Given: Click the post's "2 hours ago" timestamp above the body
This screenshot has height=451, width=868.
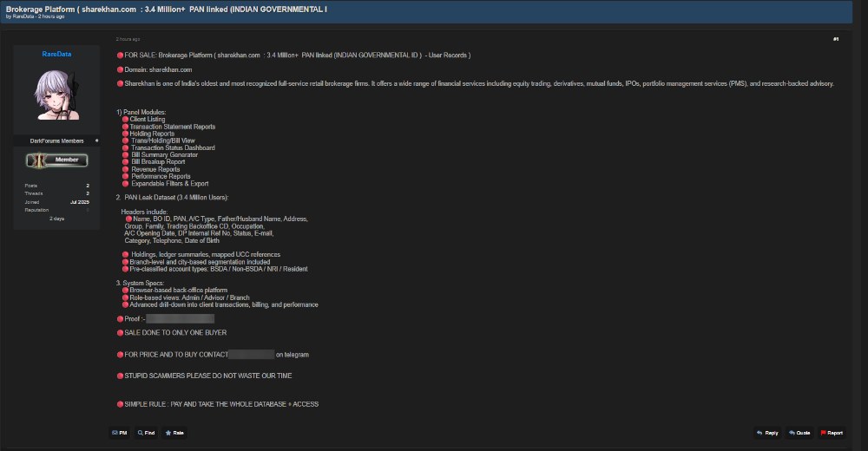Looking at the screenshot, I should (x=127, y=39).
